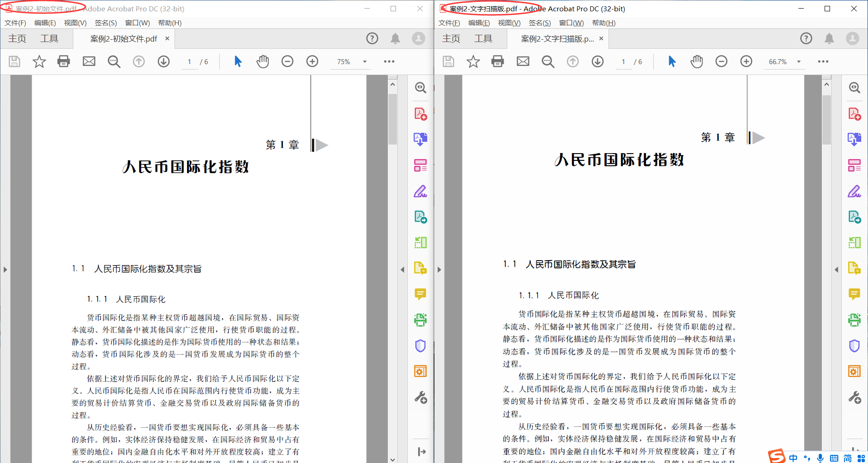Switch Sogou input method from Chinese to English

pos(793,457)
